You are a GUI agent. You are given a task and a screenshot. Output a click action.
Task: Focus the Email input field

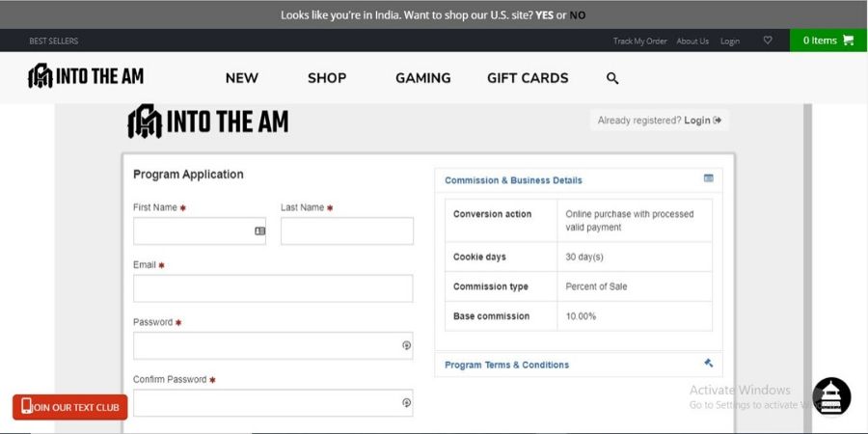coord(273,288)
